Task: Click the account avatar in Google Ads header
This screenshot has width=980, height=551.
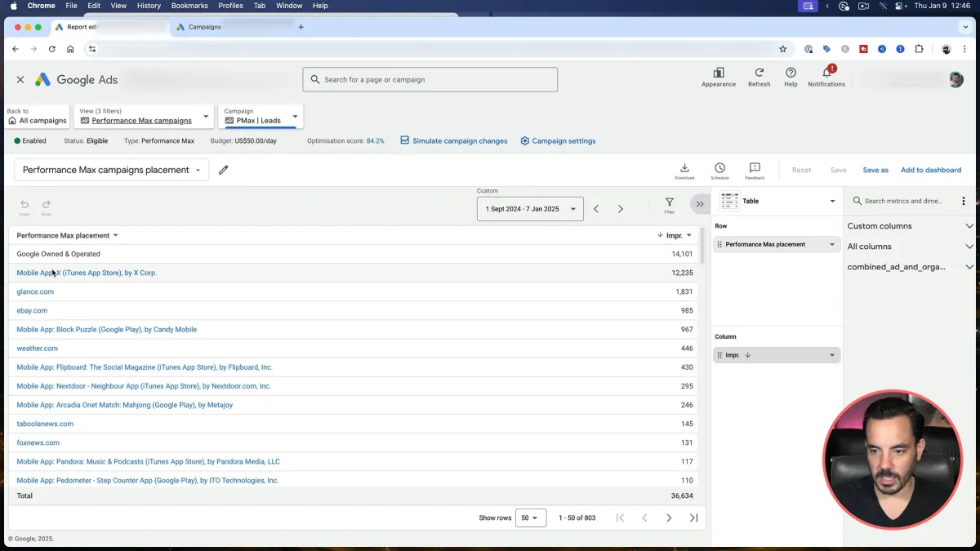Action: point(955,79)
